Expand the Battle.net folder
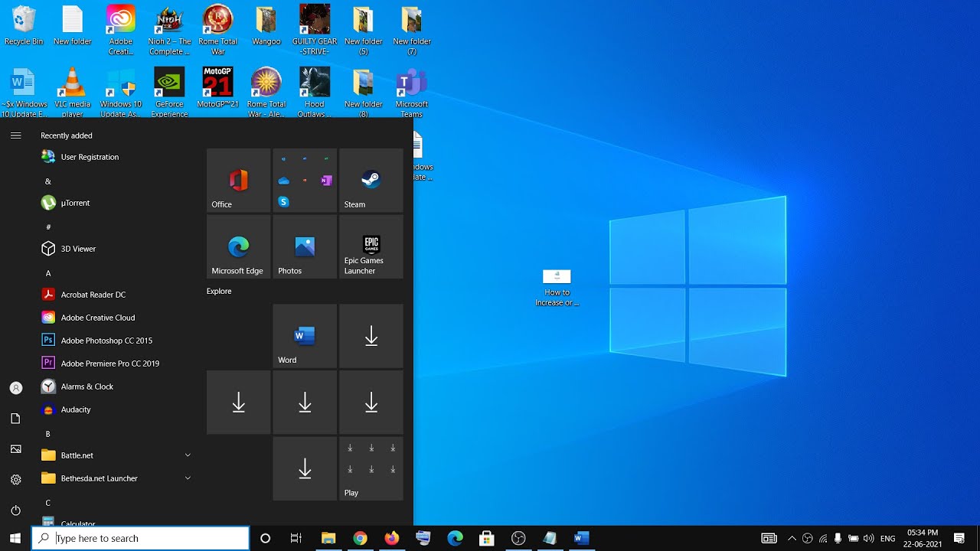The image size is (980, 551). pyautogui.click(x=115, y=455)
